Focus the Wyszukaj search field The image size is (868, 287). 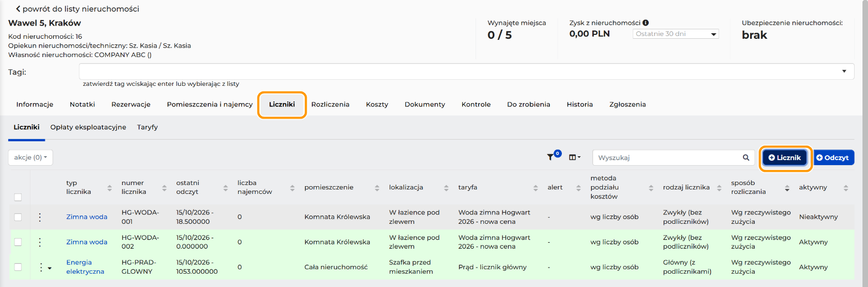coord(667,157)
